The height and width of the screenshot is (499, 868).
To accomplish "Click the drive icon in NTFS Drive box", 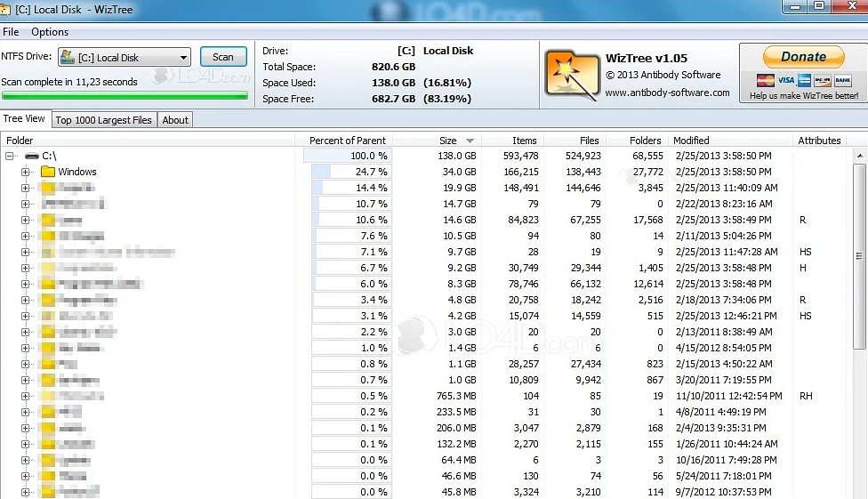I will 68,57.
